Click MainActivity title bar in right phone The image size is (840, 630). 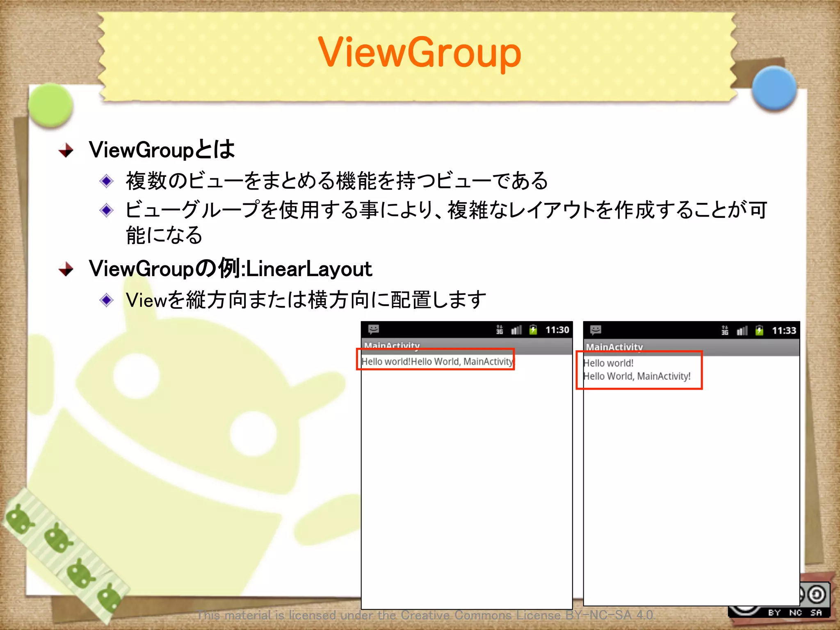coord(692,347)
